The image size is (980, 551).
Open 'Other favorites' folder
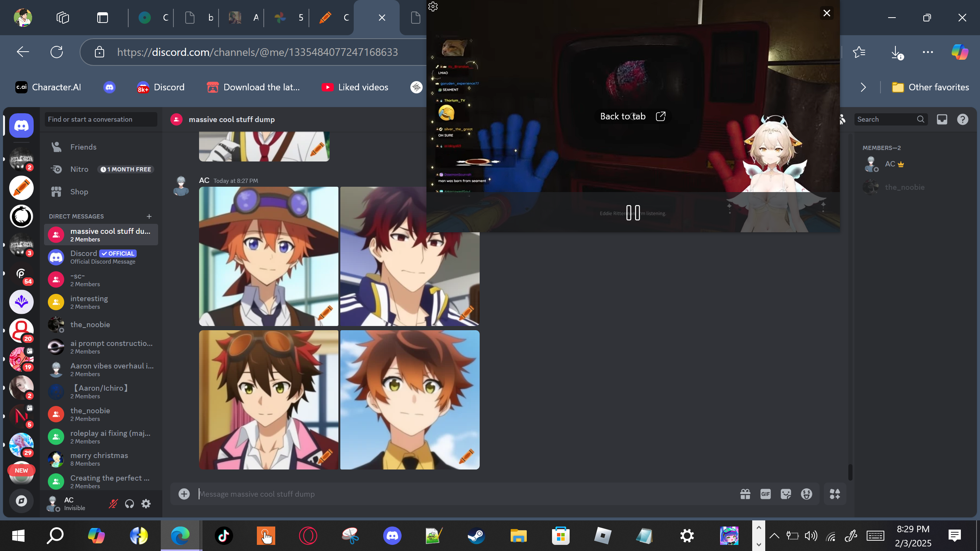[930, 87]
